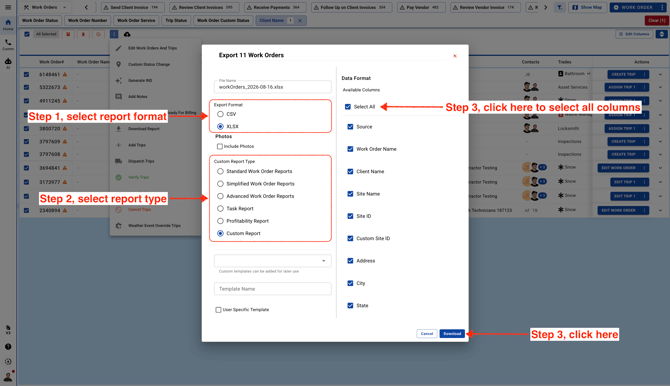Click the cloud download icon in toolbar
The height and width of the screenshot is (386, 670).
[x=127, y=34]
